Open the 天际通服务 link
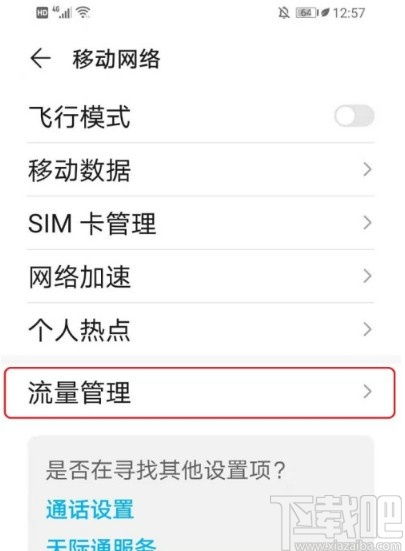Image resolution: width=405 pixels, height=551 pixels. (101, 544)
